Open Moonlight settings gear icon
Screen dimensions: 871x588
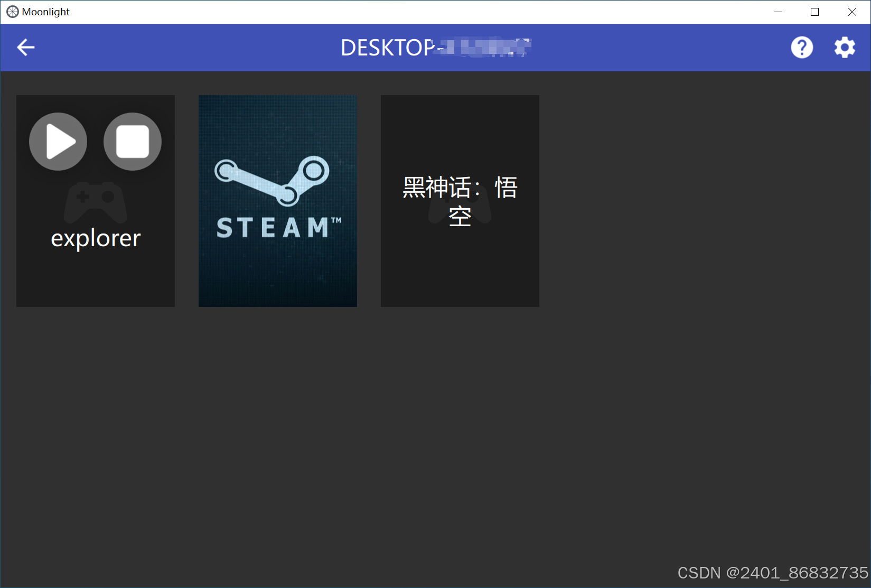tap(845, 48)
